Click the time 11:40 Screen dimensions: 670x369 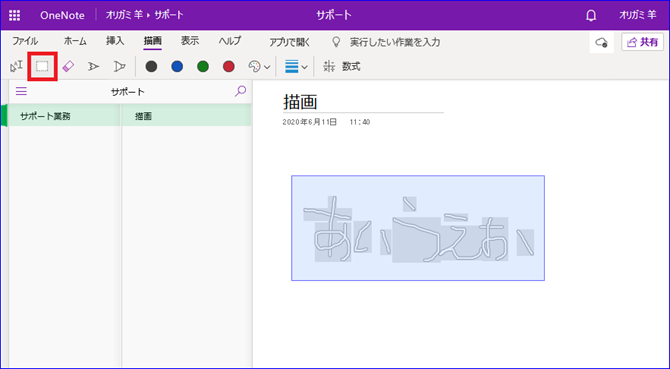coord(360,123)
